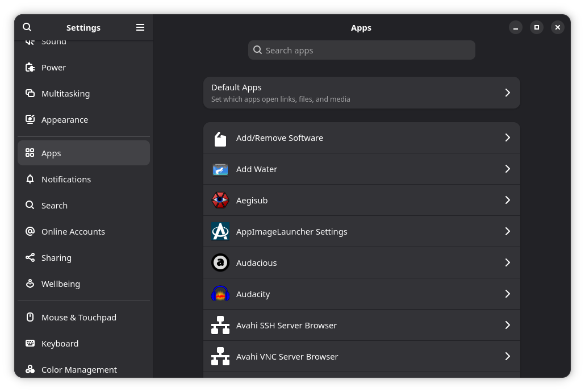Click the Audacity headphones icon
This screenshot has height=392, width=585.
coord(220,294)
